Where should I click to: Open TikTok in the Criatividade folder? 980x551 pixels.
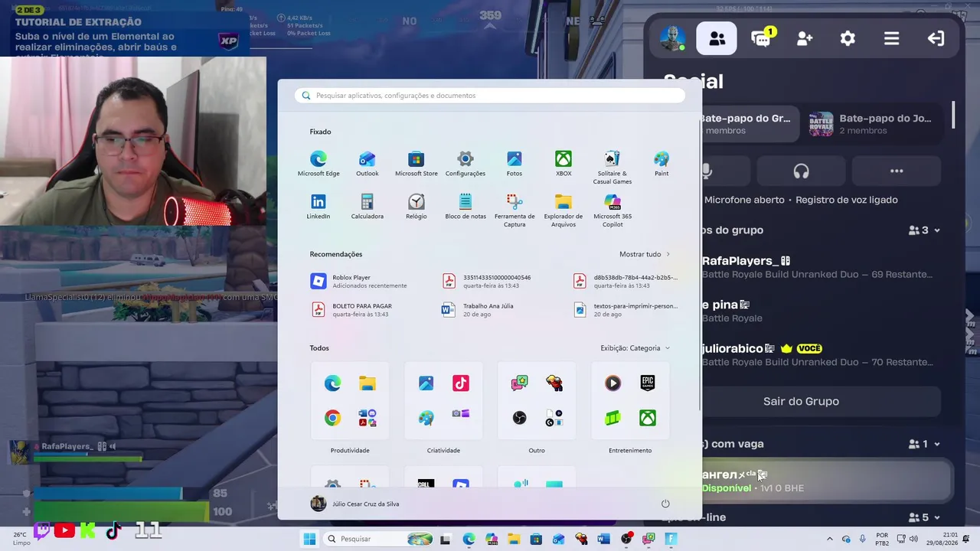460,383
